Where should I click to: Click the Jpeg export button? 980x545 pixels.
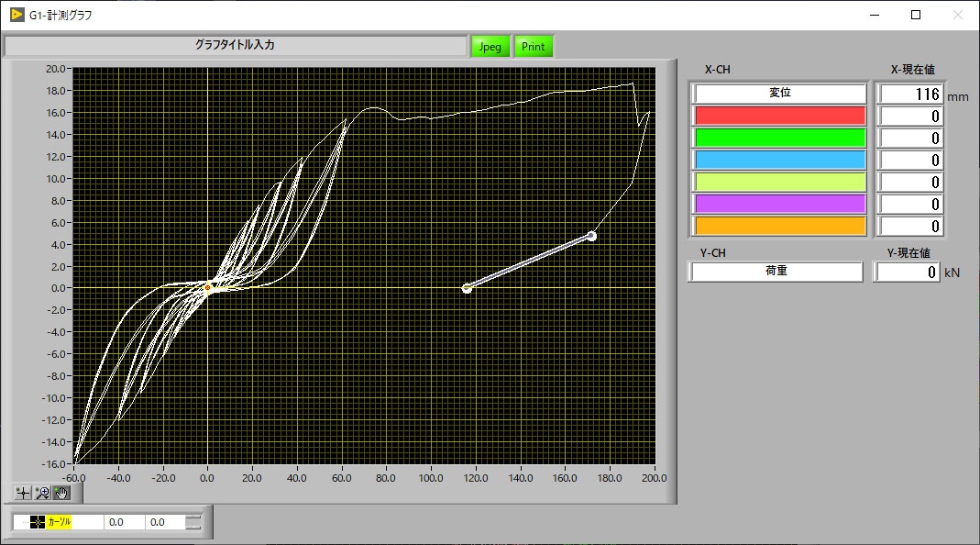(490, 46)
